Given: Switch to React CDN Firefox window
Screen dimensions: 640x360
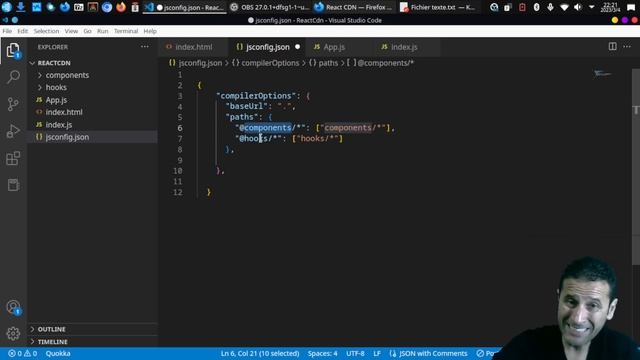Looking at the screenshot, I should pos(354,7).
